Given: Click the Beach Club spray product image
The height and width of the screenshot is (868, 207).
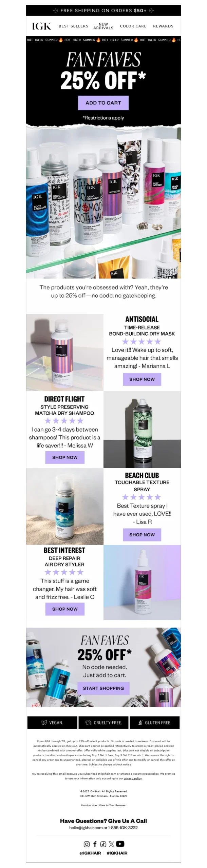Looking at the screenshot, I should point(65,507).
